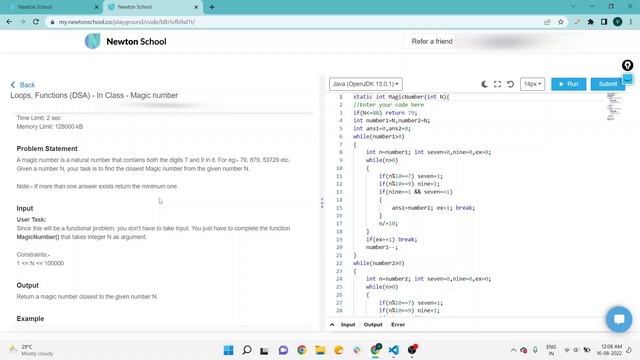Screen dimensions: 640x360
Task: Reload the page
Action: 36,22
